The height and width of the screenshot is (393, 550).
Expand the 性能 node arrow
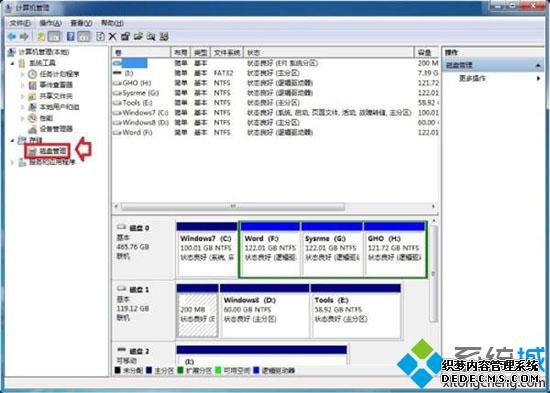(23, 118)
